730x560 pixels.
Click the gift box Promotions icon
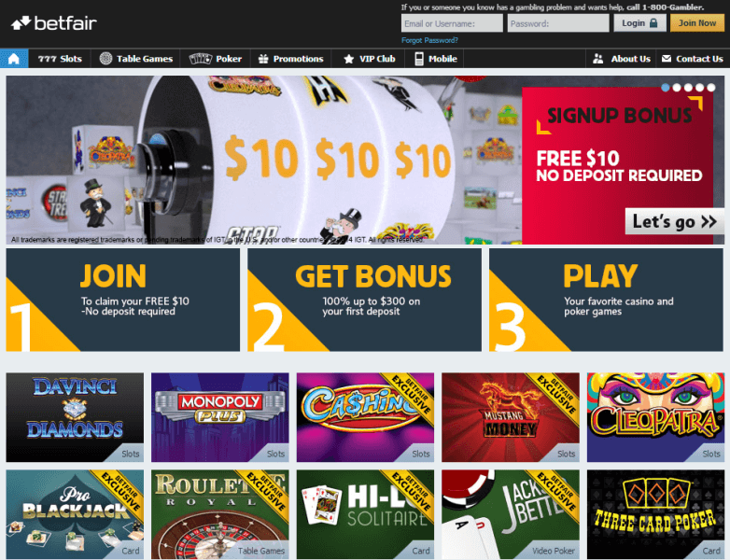pos(263,59)
